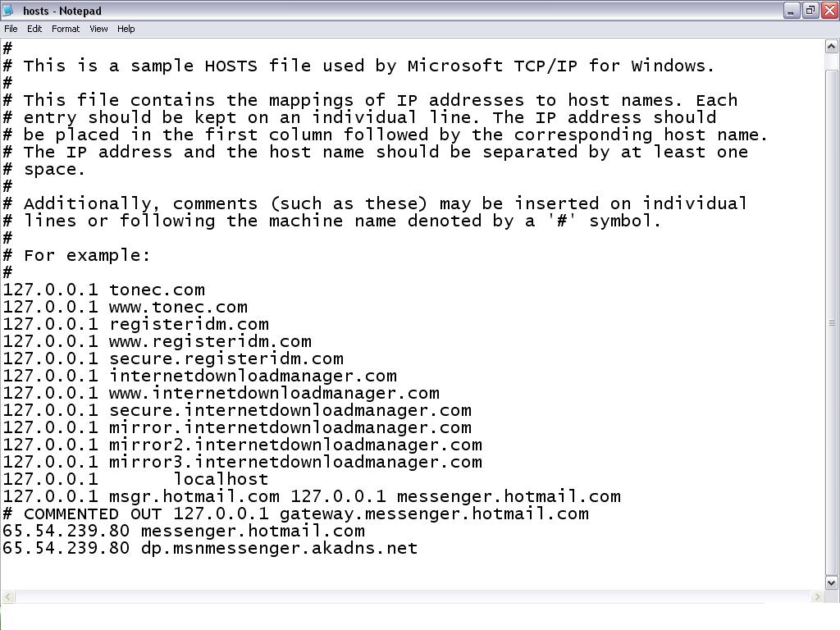
Task: Click the dp.msnmessenger.akadns.net entry
Action: pos(279,548)
